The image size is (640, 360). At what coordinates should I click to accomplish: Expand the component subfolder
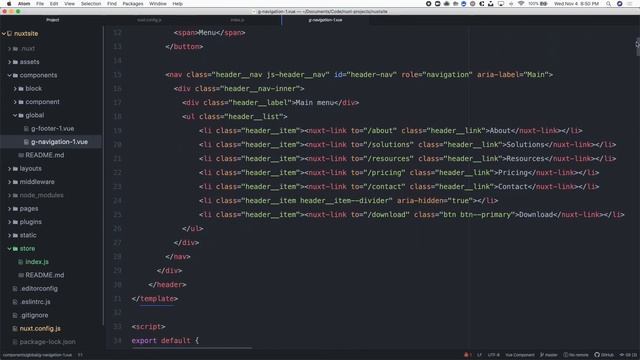point(15,102)
